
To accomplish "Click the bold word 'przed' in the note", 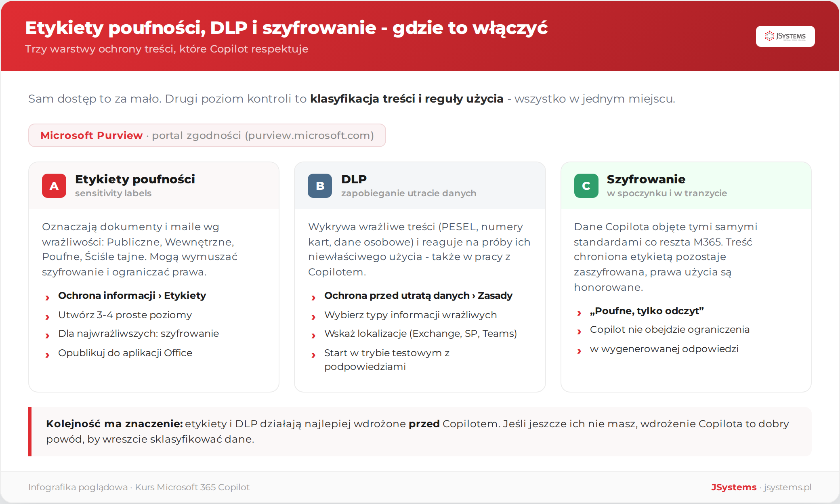I will pos(424,424).
